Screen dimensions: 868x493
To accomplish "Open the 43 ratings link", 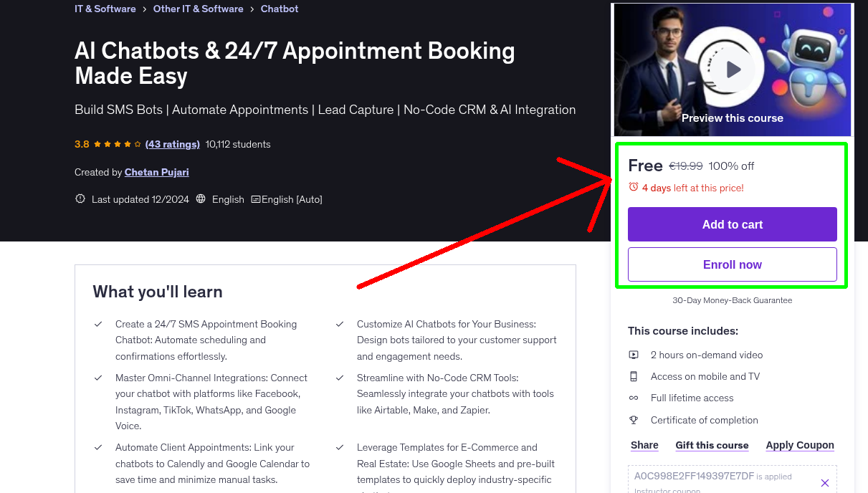I will pyautogui.click(x=172, y=144).
